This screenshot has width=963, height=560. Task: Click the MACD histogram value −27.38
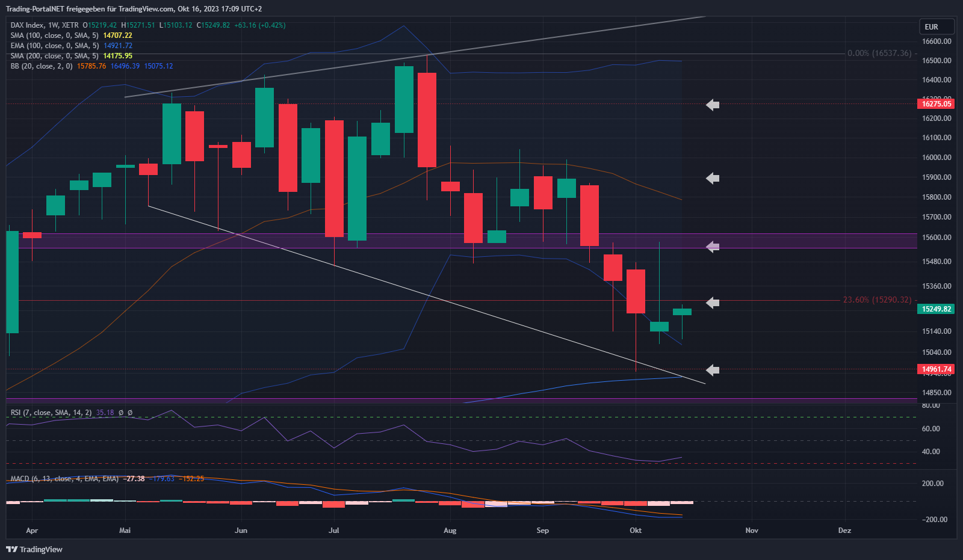[134, 479]
